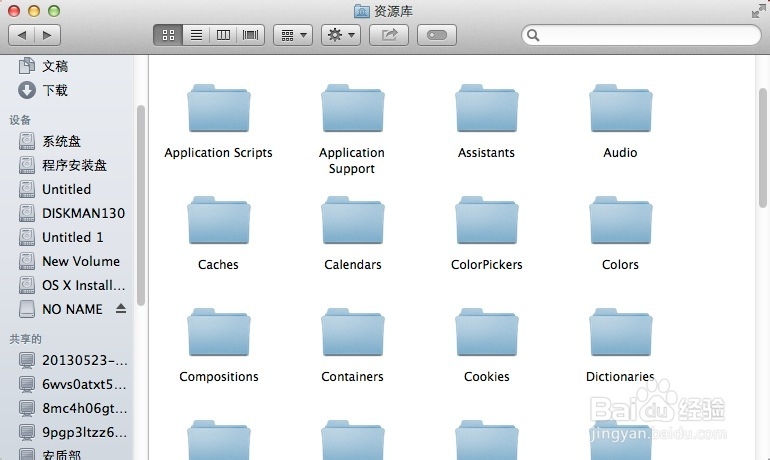
Task: Select the ColorPickers folder icon
Action: (487, 220)
